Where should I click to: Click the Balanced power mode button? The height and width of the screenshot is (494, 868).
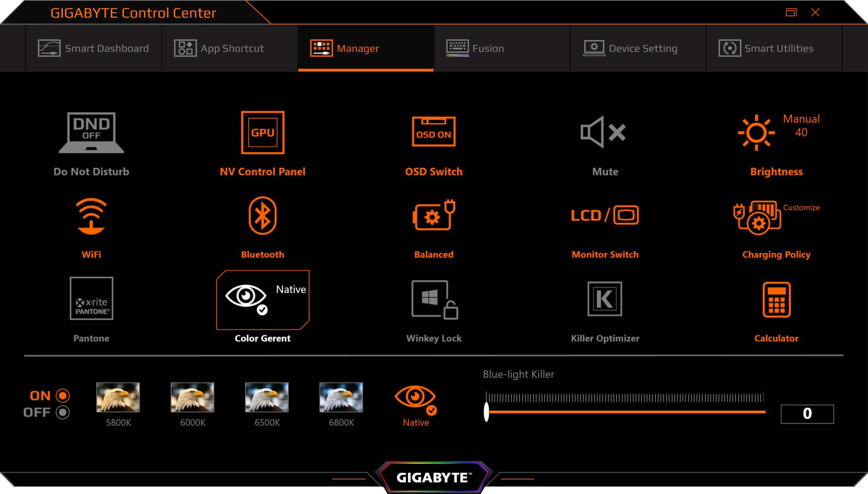point(434,216)
